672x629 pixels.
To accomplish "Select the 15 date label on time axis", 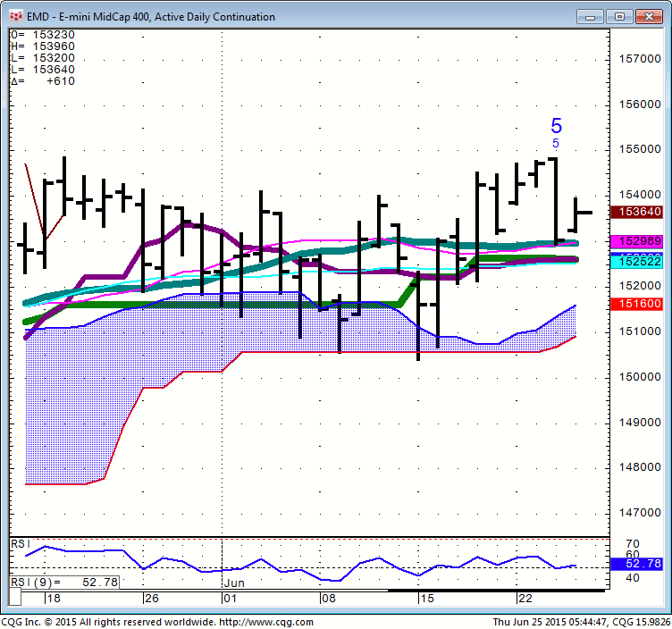I will pos(425,598).
